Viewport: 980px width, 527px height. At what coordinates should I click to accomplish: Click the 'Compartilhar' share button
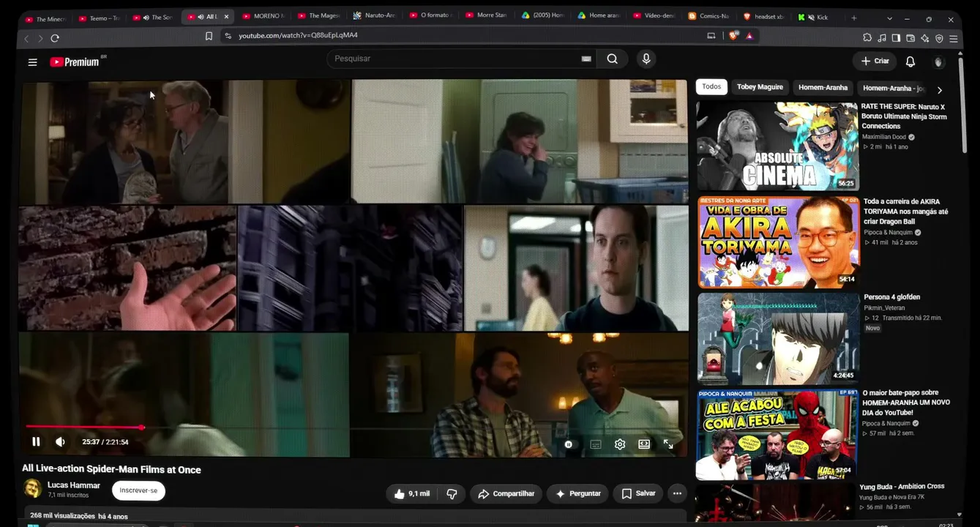tap(506, 494)
